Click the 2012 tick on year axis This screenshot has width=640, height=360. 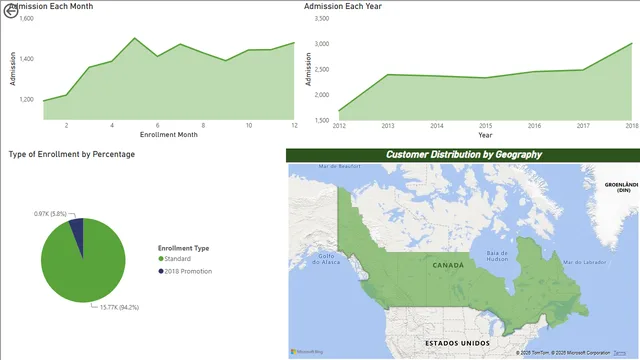coord(339,126)
